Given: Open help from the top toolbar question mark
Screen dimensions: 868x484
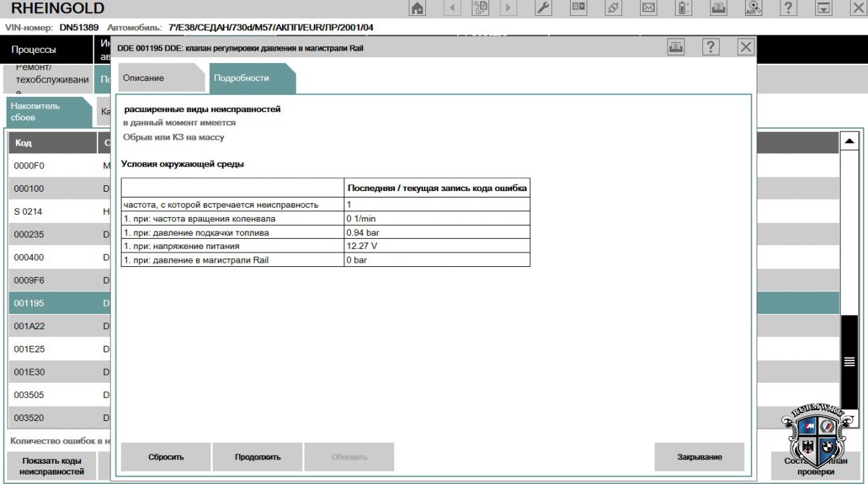Looking at the screenshot, I should tap(788, 8).
